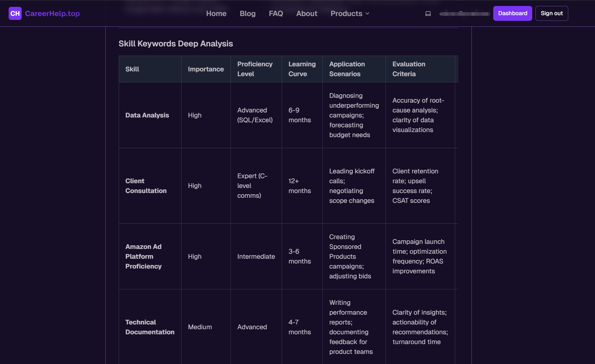The image size is (595, 364).
Task: Open the About page
Action: 307,13
